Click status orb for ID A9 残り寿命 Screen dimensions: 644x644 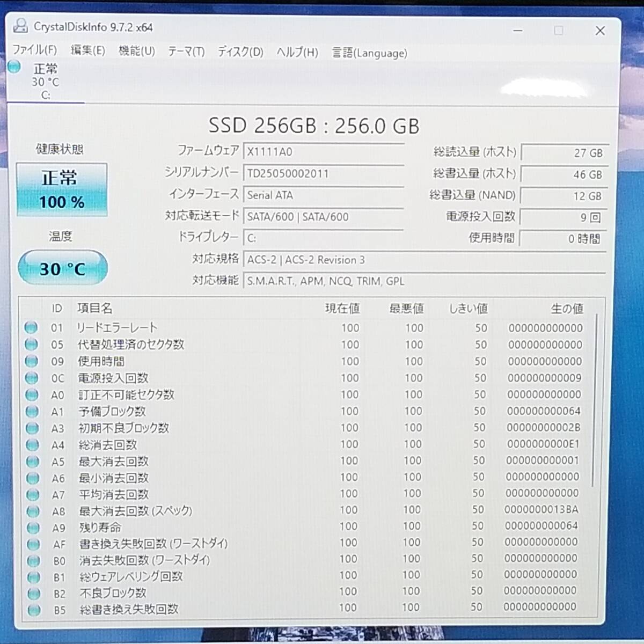click(x=33, y=528)
